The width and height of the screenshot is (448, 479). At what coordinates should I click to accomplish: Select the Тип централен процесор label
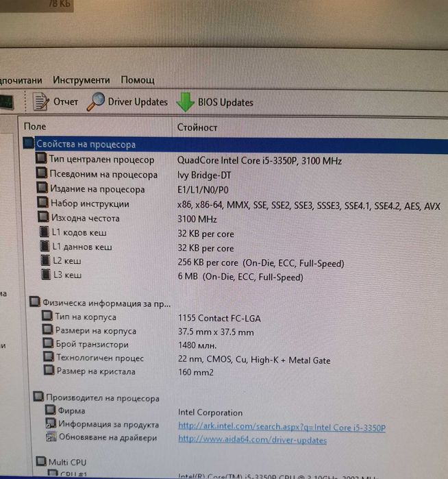[101, 160]
